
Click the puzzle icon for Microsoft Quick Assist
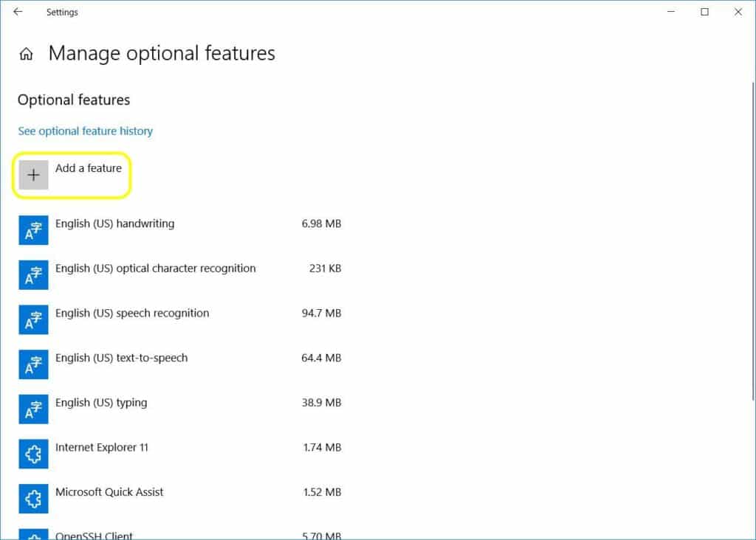tap(33, 498)
